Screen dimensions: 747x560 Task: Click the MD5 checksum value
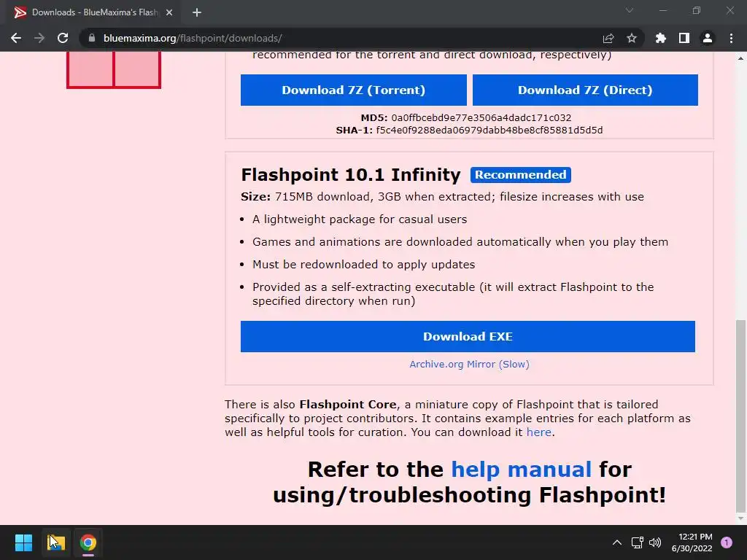point(481,117)
